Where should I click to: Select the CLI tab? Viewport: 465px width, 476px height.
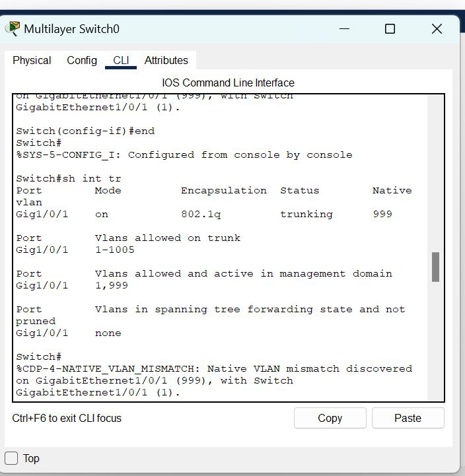tap(121, 60)
